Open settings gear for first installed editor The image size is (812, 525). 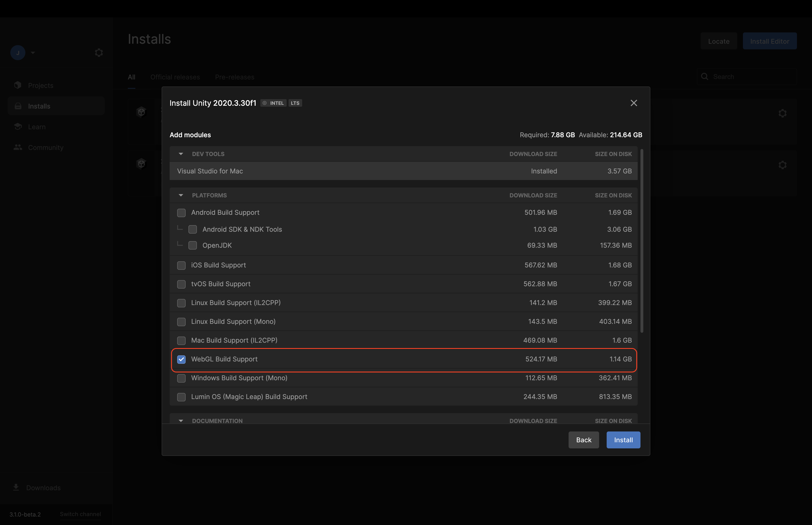point(782,113)
